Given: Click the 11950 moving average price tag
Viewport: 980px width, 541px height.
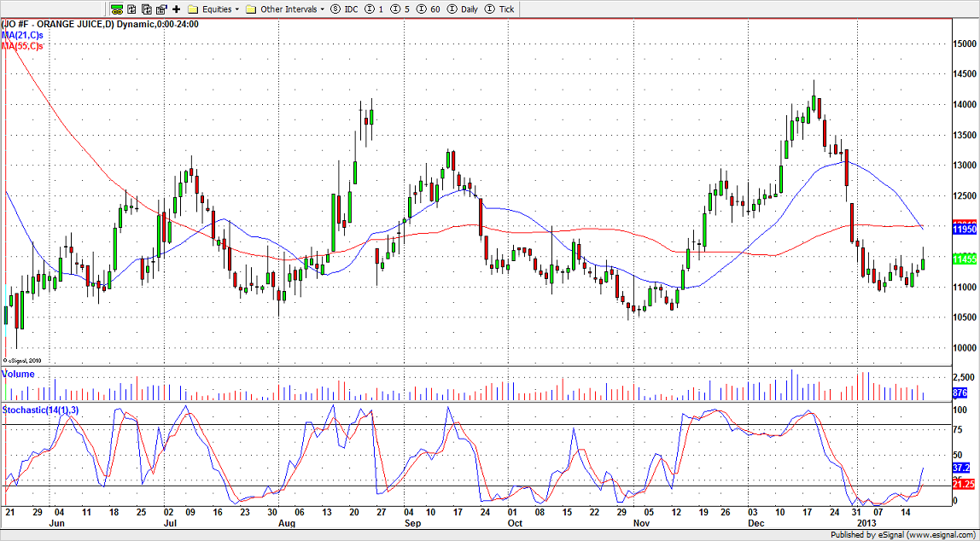Looking at the screenshot, I should tap(964, 230).
